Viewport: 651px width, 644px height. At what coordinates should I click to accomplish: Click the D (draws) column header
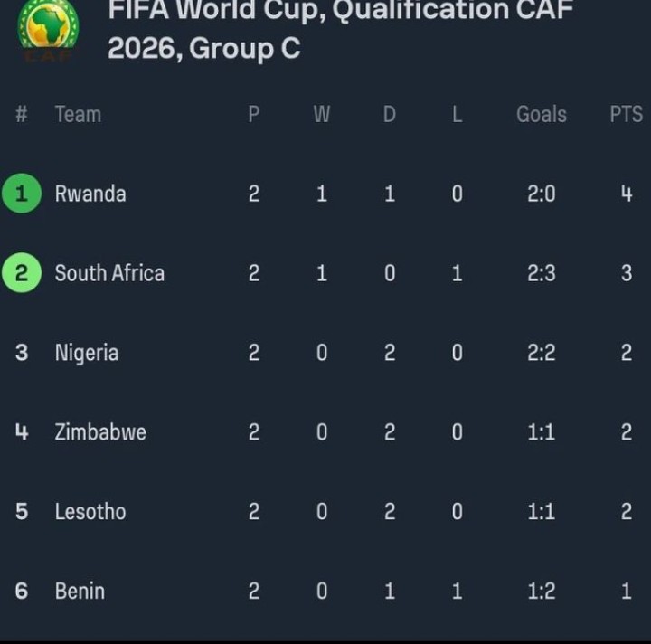pyautogui.click(x=390, y=115)
